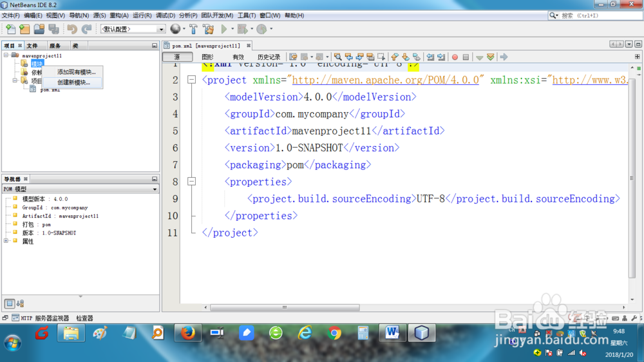Open the HTTP 服务器监视器 panel
644x362 pixels.
point(40,318)
